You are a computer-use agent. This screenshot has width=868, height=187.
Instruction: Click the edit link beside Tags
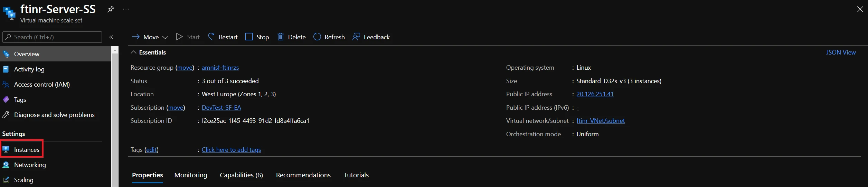coord(151,150)
